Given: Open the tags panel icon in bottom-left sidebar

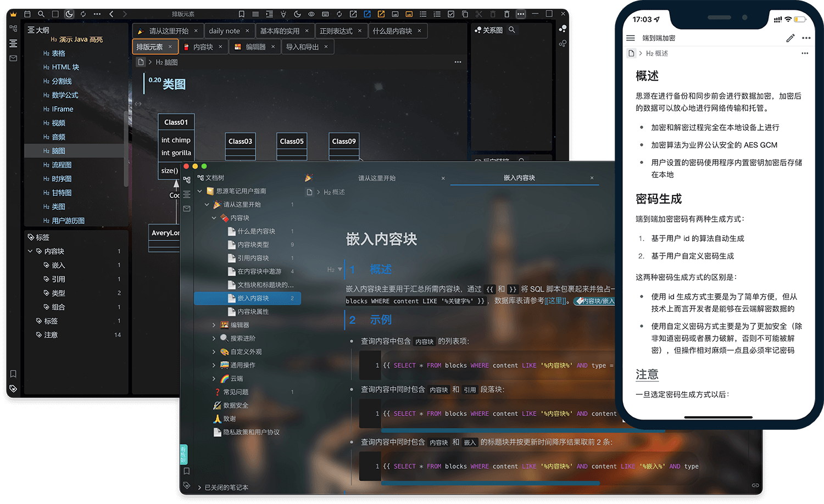Looking at the screenshot, I should click(13, 389).
